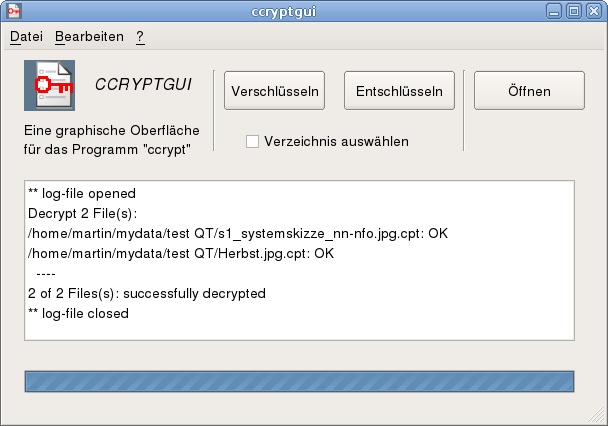Minimize the ccryptgui window
Viewport: 608px width, 426px height.
tap(554, 11)
